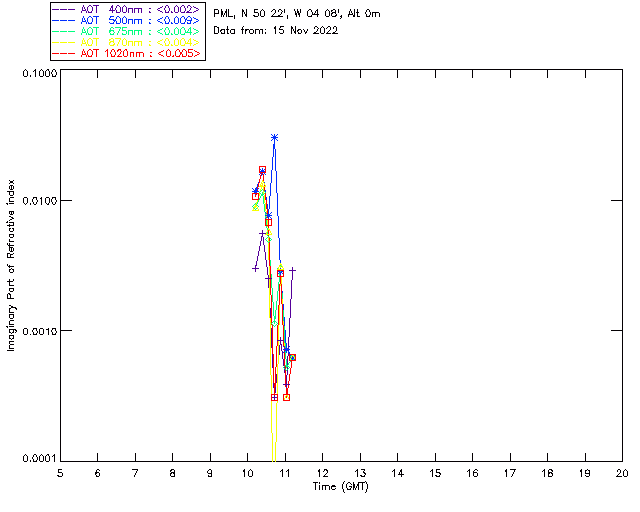The width and height of the screenshot is (640, 512).
Task: Click the x-axis tick label 18
Action: click(547, 473)
